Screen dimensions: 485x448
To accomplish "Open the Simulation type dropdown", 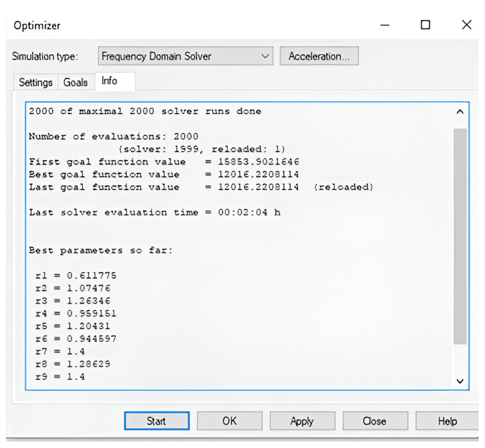I will pos(185,56).
